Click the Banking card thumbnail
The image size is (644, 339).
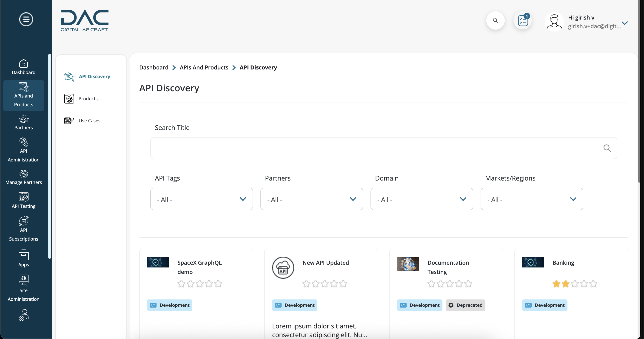pyautogui.click(x=533, y=262)
